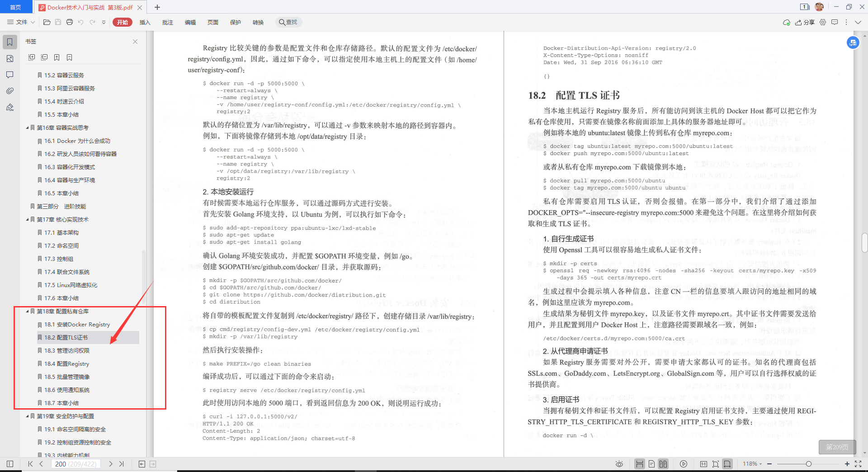Viewport: 868px width, 472px height.
Task: Go to first page arrow
Action: coord(30,464)
